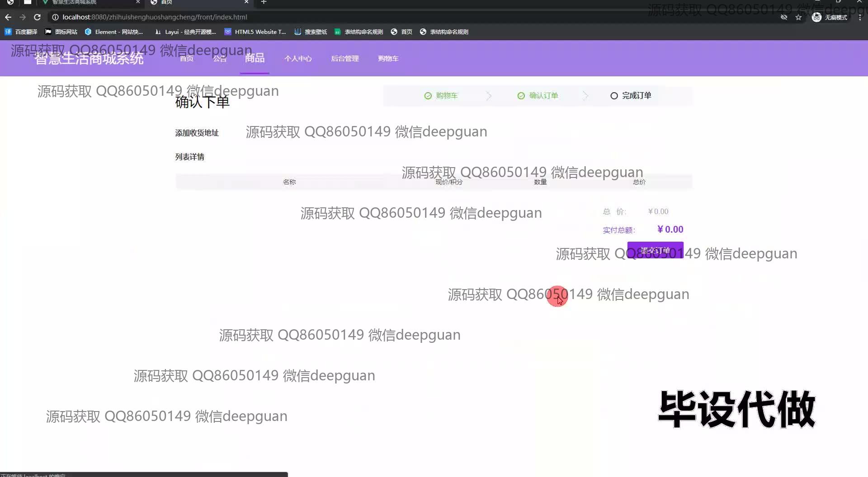Open Chrome three-dot menu

859,17
